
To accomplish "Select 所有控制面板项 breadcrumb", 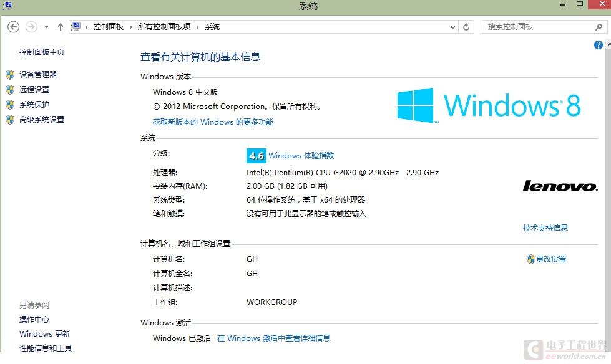I will coord(164,26).
